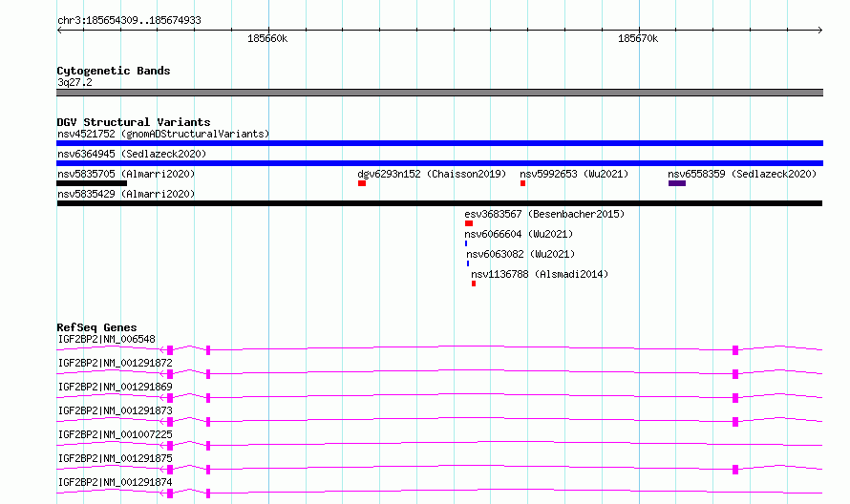Click the rightmost magenta exon of NM_001291869
The height and width of the screenshot is (504, 850).
(735, 398)
